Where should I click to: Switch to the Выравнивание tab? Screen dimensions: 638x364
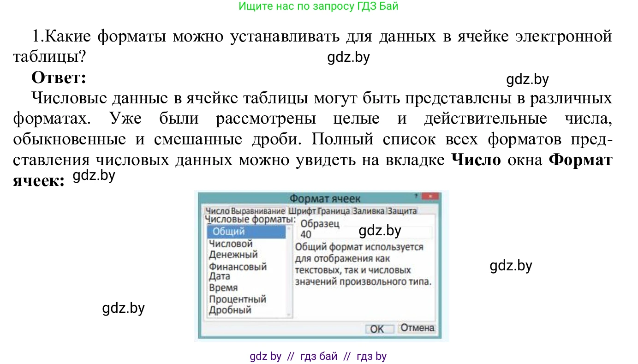coord(256,210)
